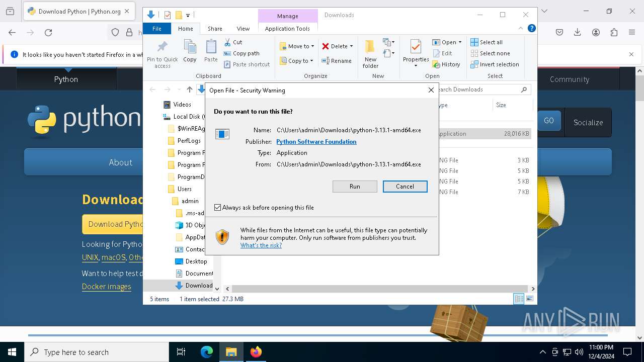Click the Firefox Reload button

48,33
